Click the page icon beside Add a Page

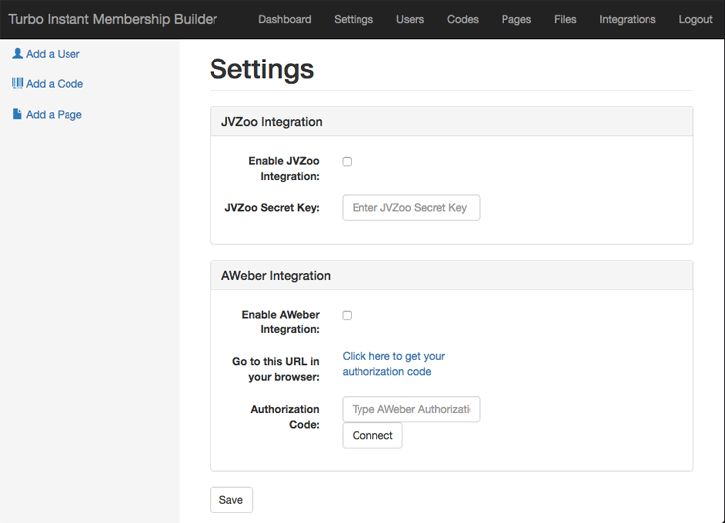pos(17,114)
